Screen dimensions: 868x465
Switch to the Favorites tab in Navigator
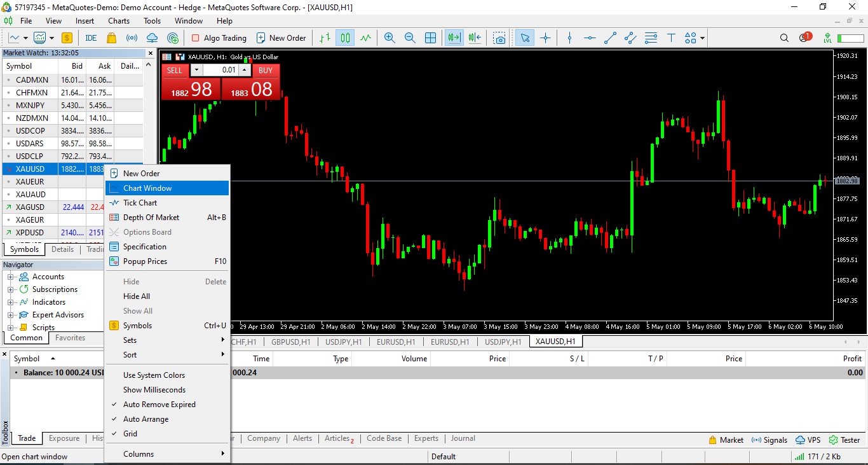(70, 338)
